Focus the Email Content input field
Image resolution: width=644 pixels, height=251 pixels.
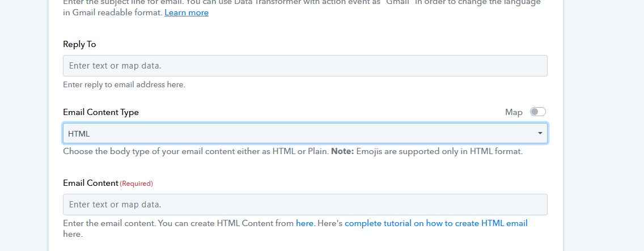pos(305,205)
